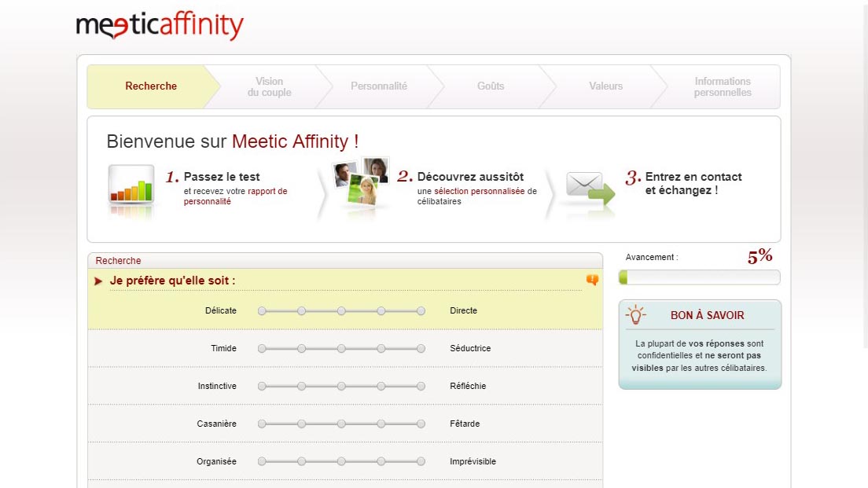Click the lightbulb icon in Bon à savoir
Viewport: 868px width, 488px height.
pos(635,314)
